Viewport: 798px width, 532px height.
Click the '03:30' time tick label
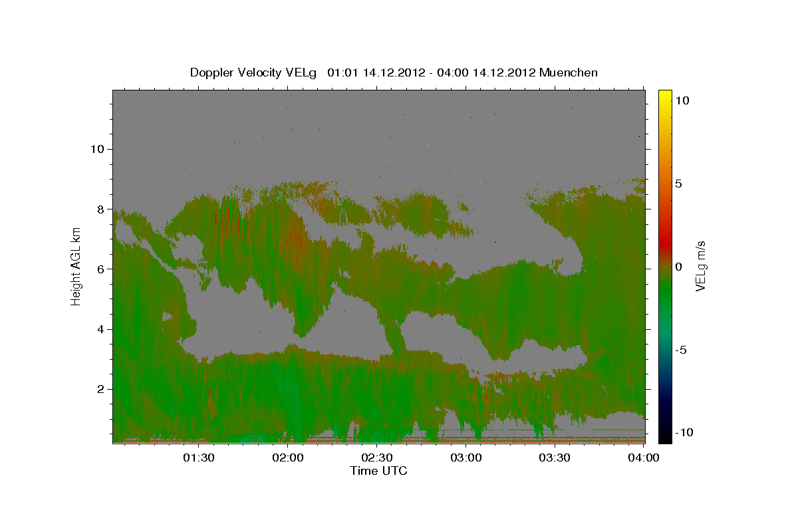[x=555, y=458]
